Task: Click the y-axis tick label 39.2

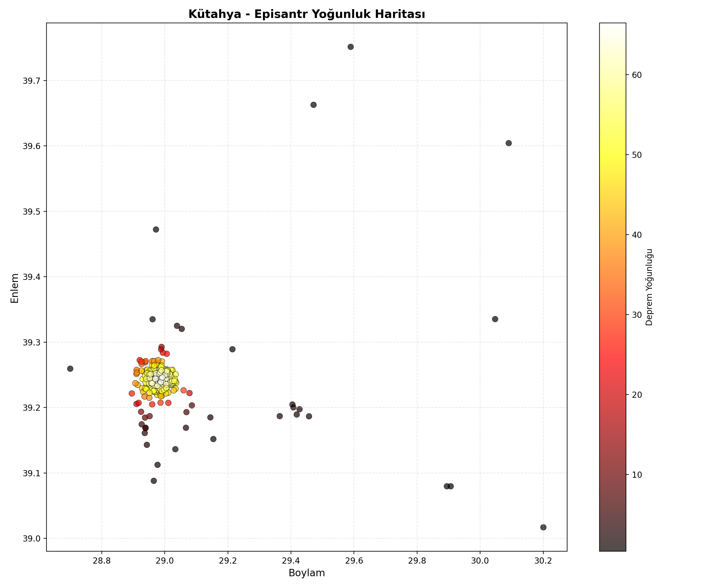Action: [x=32, y=408]
